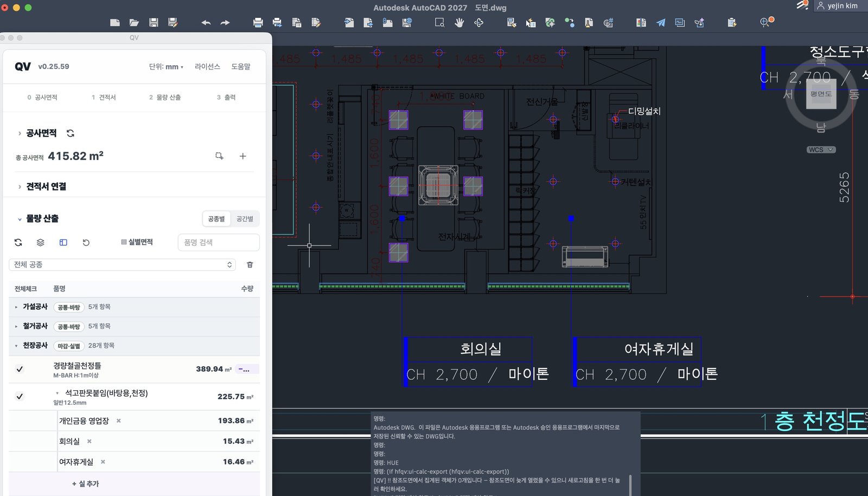The width and height of the screenshot is (868, 496).
Task: Open the 단위: mm unit dropdown
Action: pyautogui.click(x=166, y=67)
